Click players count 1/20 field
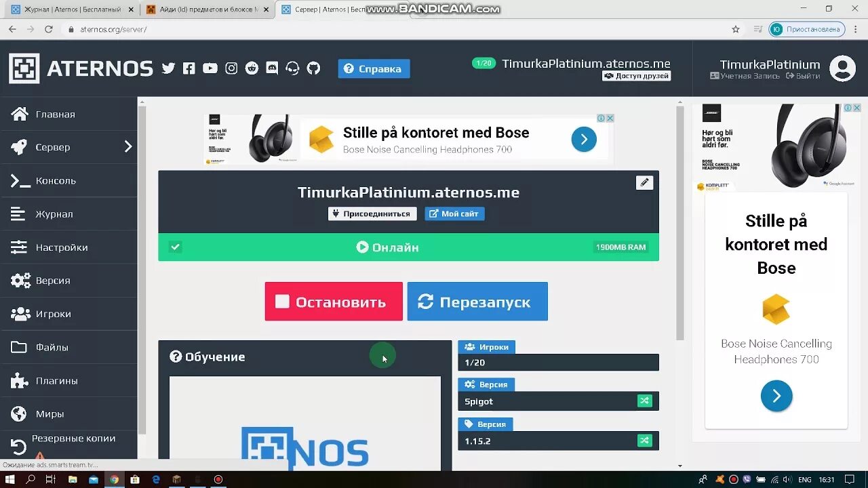Viewport: 868px width, 488px height. point(558,363)
